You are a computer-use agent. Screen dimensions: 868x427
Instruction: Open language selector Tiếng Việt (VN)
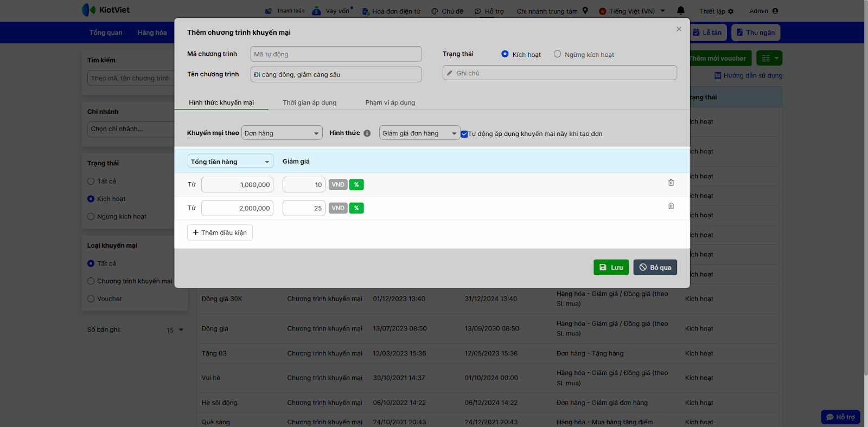(632, 11)
